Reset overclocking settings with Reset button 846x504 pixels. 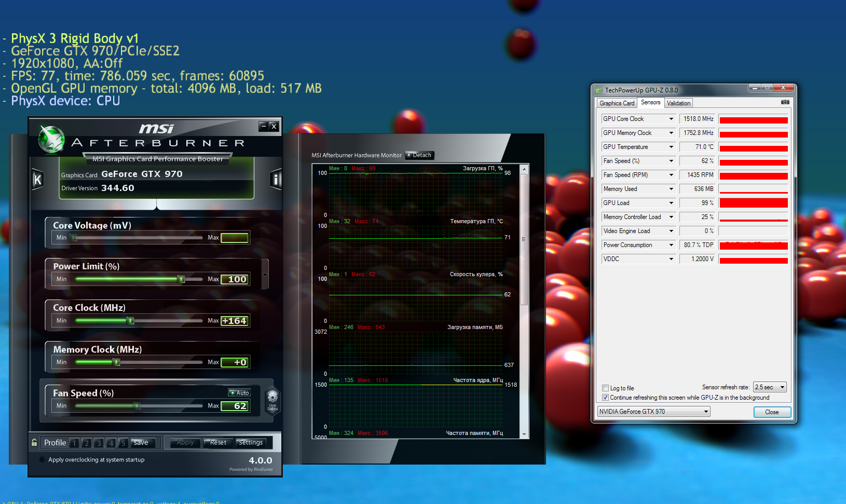218,443
